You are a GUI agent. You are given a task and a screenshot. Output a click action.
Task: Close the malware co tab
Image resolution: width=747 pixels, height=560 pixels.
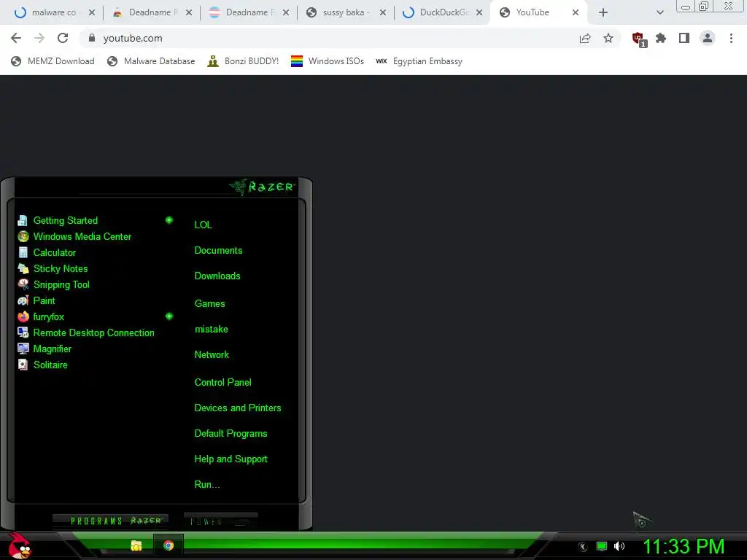(x=92, y=12)
